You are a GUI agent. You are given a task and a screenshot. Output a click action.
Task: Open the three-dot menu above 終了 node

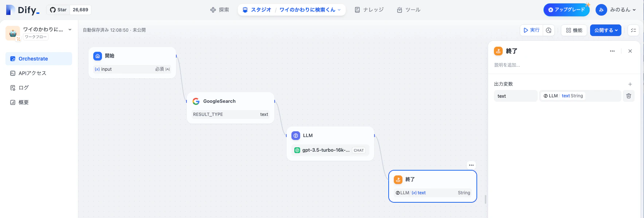(x=471, y=165)
